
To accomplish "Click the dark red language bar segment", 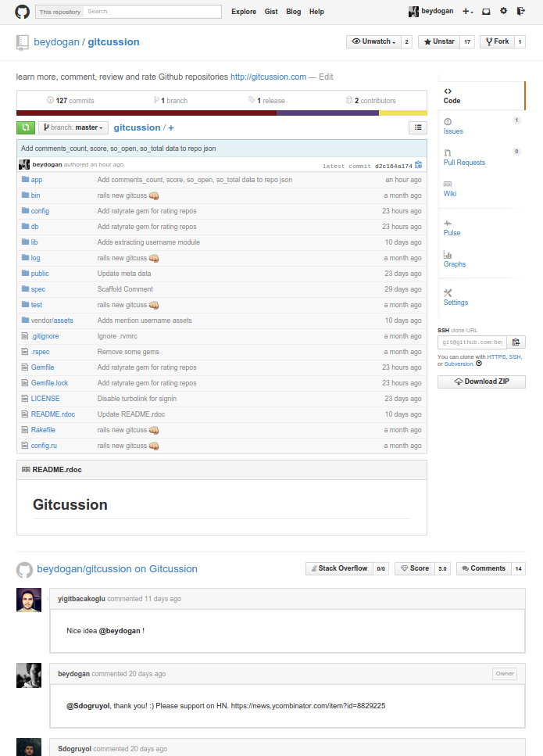I will [x=146, y=113].
